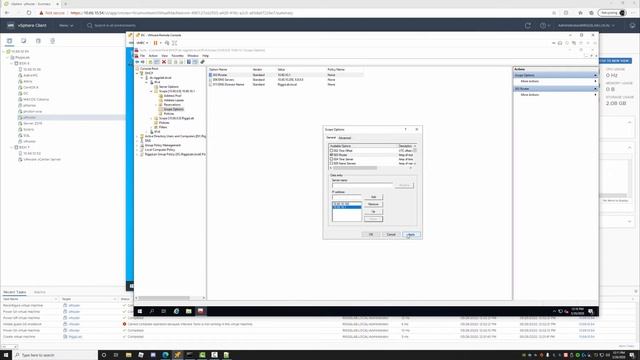This screenshot has width=640, height=360.
Task: Open File Explorer from the guest VM taskbar
Action: point(189,311)
